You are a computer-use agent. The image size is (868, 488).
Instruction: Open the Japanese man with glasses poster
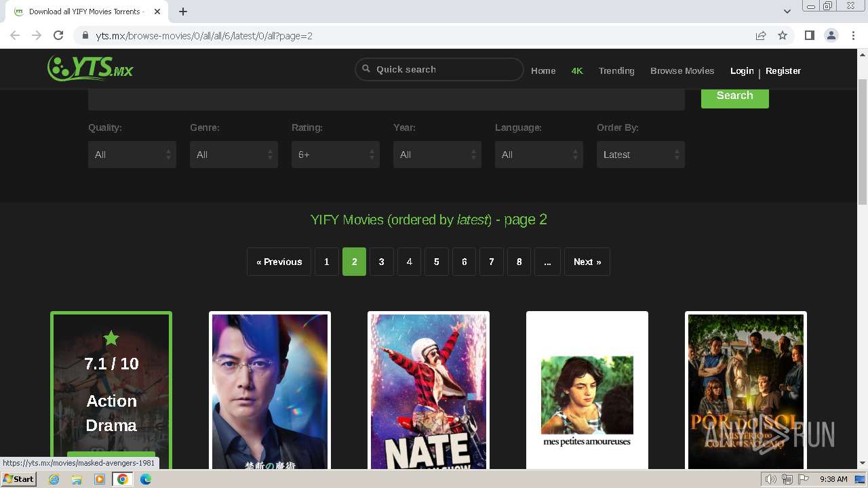[x=270, y=391]
